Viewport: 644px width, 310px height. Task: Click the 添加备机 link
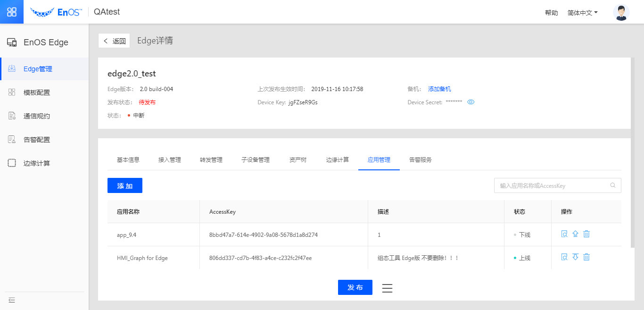coord(439,89)
